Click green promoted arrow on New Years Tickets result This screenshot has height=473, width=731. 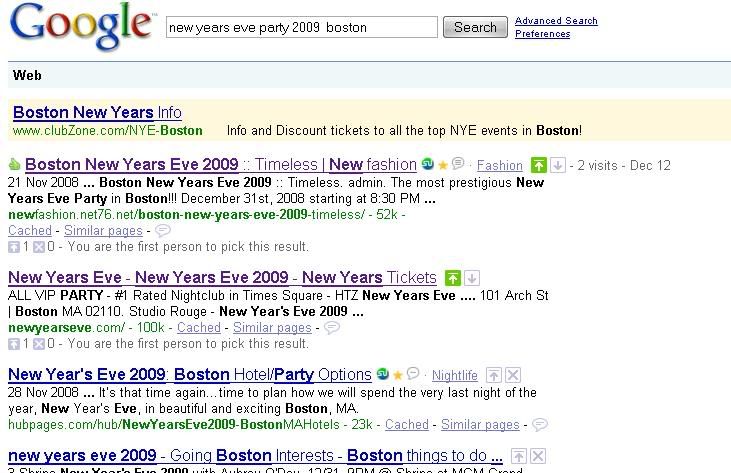click(x=452, y=278)
